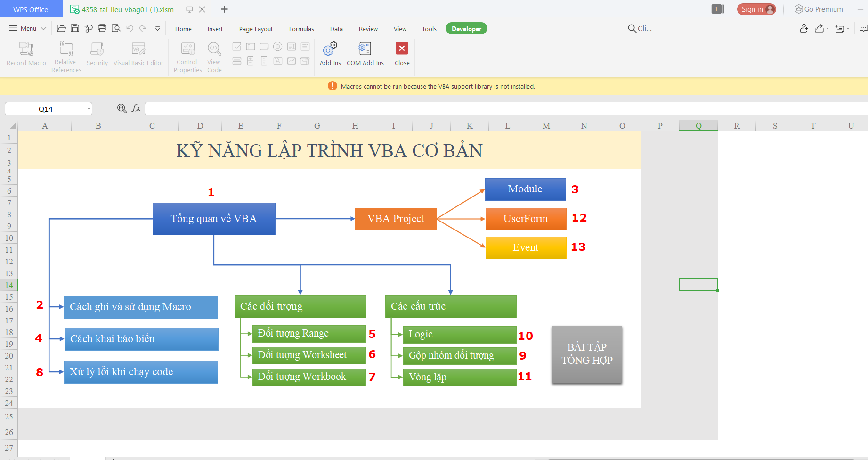Switch to the Formulas tab

(301, 29)
